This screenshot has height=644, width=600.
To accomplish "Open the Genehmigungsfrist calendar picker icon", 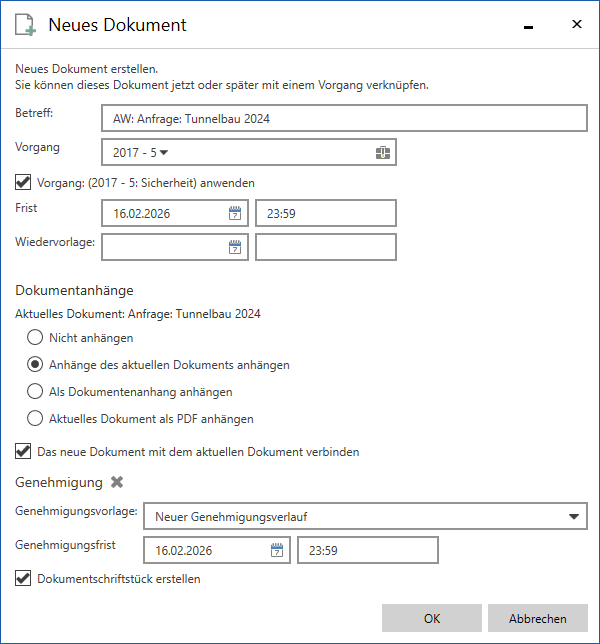I will tap(277, 550).
